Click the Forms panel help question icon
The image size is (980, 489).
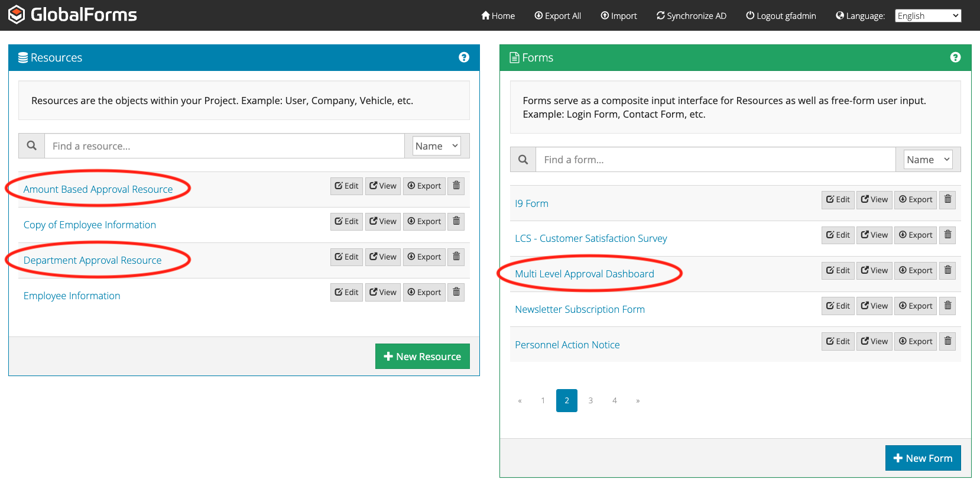coord(955,57)
